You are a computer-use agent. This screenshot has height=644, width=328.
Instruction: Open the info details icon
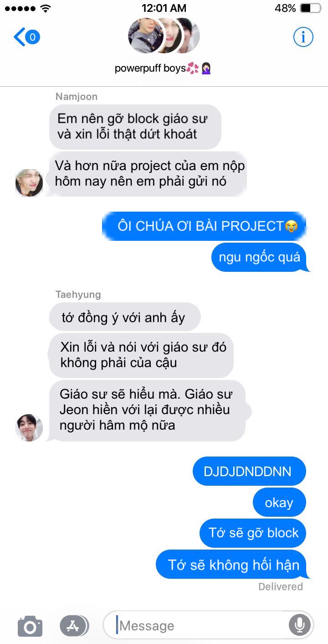[x=303, y=37]
